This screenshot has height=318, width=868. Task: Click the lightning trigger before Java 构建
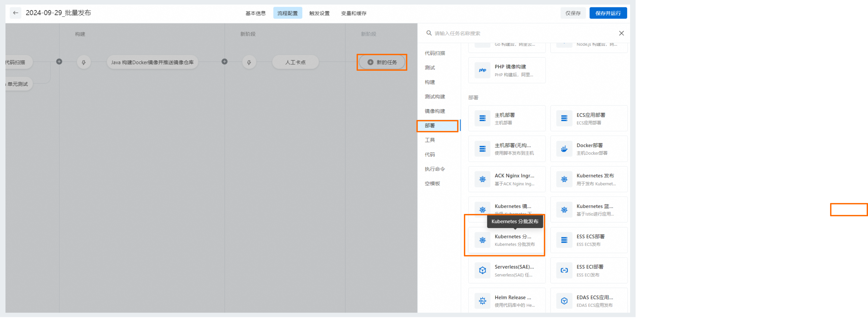[x=84, y=62]
